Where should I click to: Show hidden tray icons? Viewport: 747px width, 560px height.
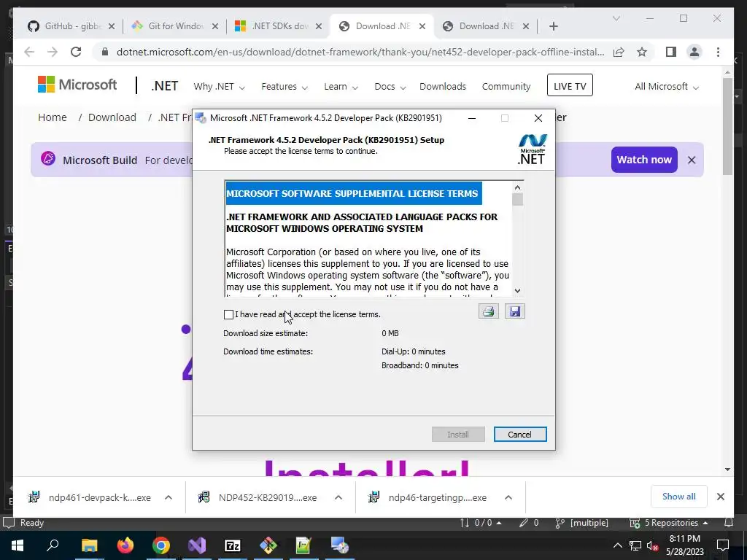pos(617,545)
